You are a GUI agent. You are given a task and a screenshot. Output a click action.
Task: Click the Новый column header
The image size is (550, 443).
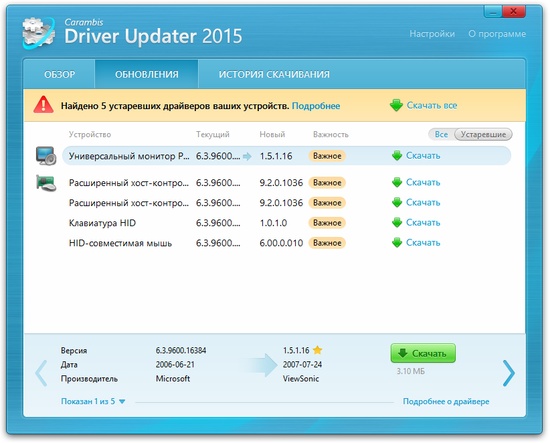point(272,134)
